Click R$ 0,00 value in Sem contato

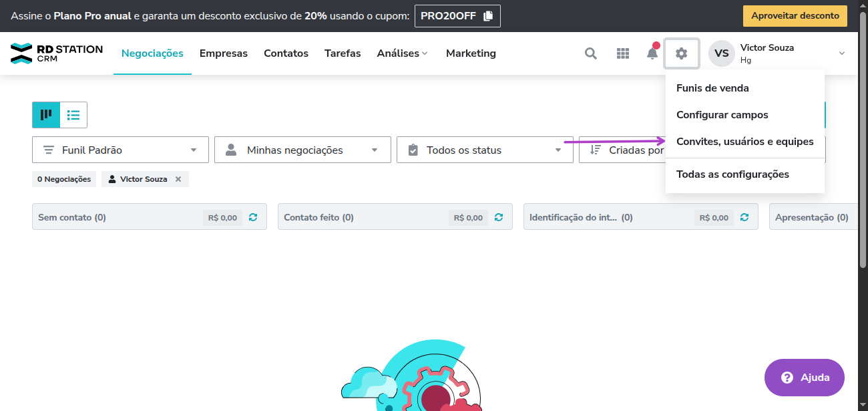[x=223, y=217]
